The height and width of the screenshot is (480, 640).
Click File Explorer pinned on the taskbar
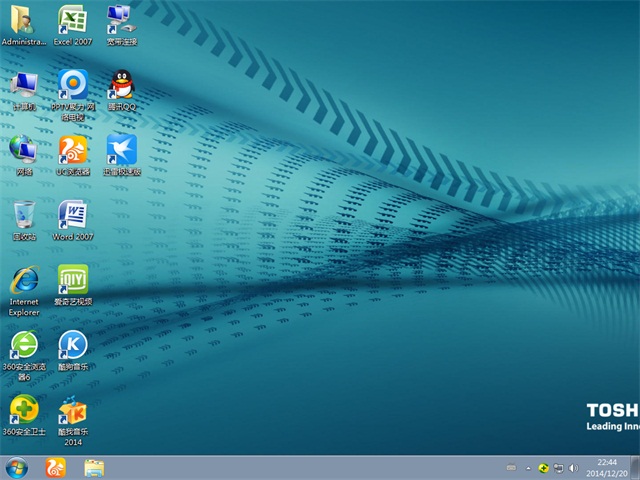(x=94, y=467)
